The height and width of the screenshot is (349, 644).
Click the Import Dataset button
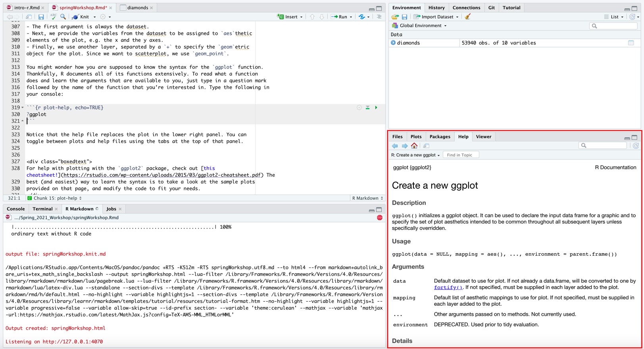[433, 17]
